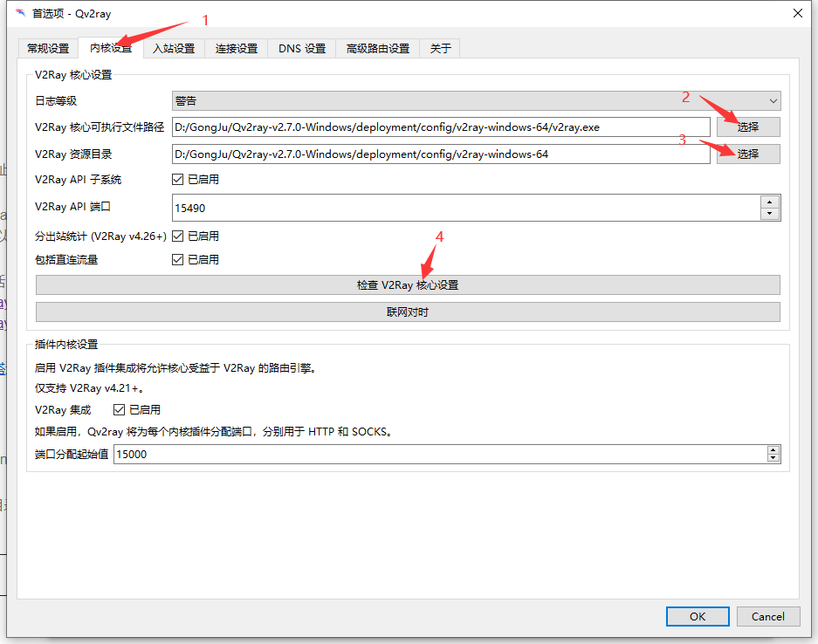The image size is (818, 644).
Task: Open the 入站设置 tab
Action: [174, 49]
